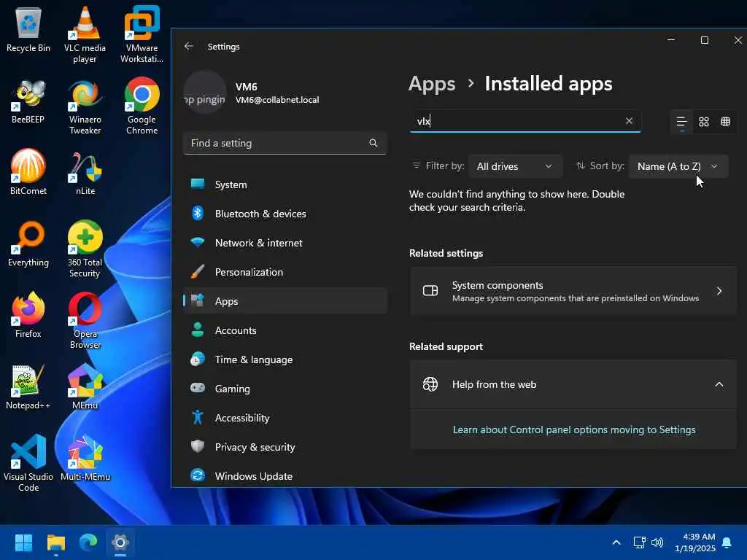The width and height of the screenshot is (747, 560).
Task: Click search magnifier in Find a setting
Action: tap(373, 143)
